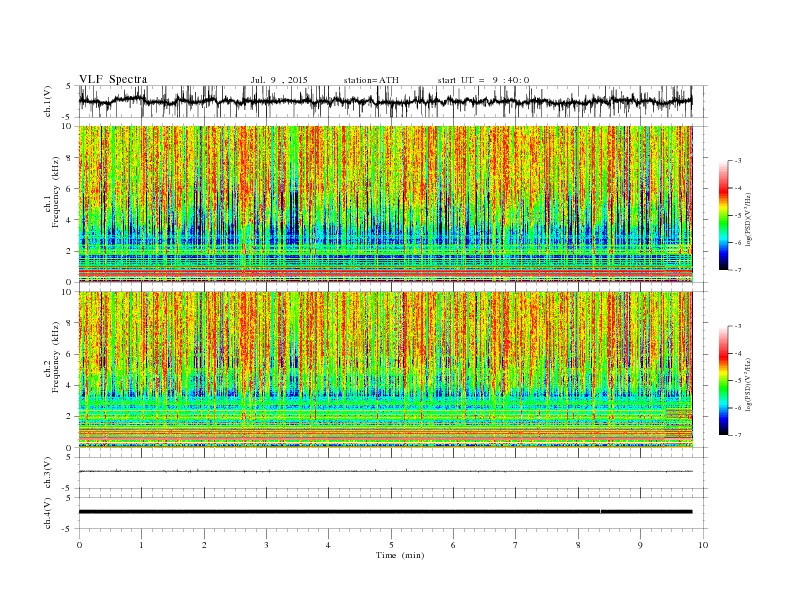Screen dimensions: 792x612
Task: Click the 'ch.3(V)' axis label
Action: click(x=48, y=473)
